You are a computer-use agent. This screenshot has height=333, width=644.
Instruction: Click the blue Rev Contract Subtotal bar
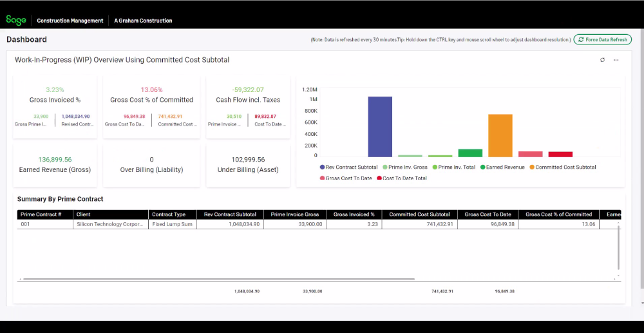(380, 127)
